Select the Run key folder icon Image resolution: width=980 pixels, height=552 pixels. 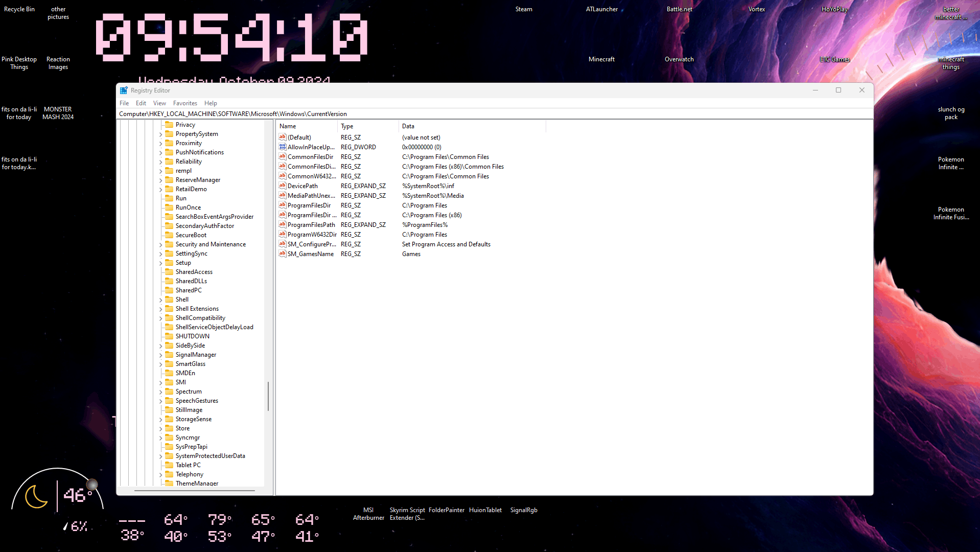coord(169,198)
